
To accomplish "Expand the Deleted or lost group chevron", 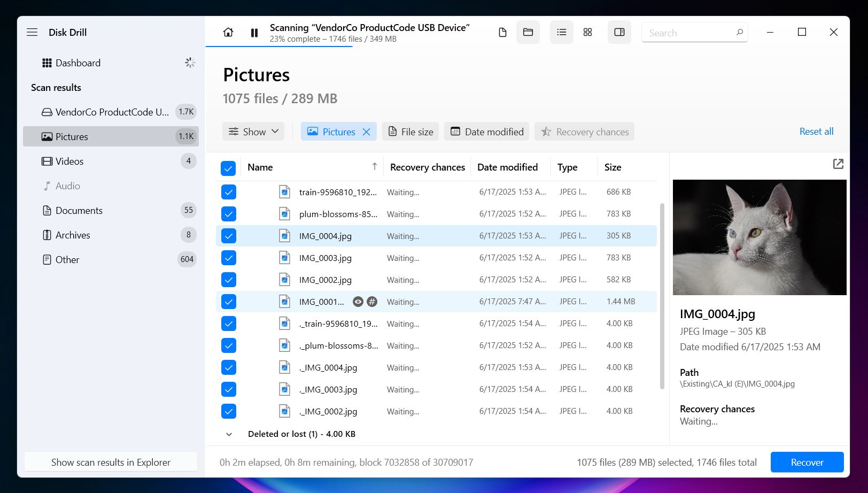I will tap(229, 434).
